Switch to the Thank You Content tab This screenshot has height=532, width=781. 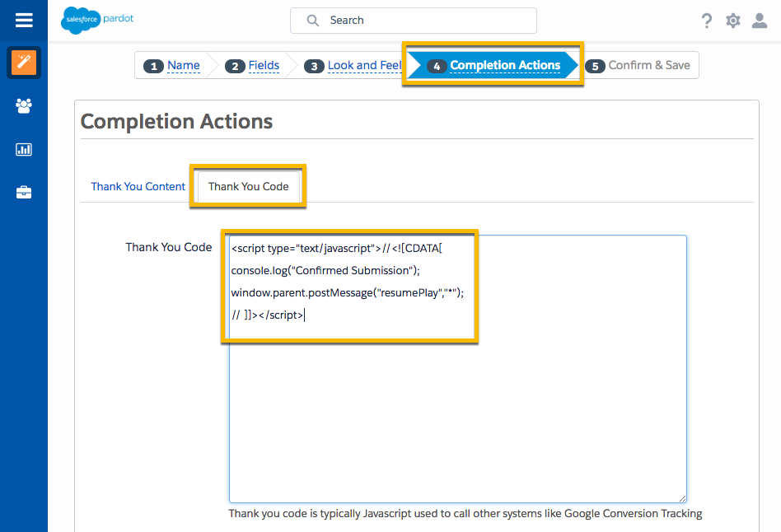[x=138, y=186]
